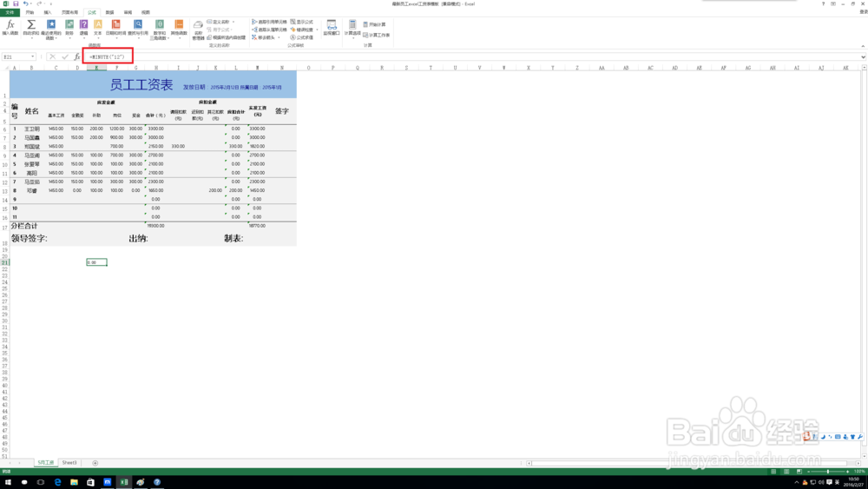Click Trace Dependents
This screenshot has height=489, width=868.
coord(270,30)
